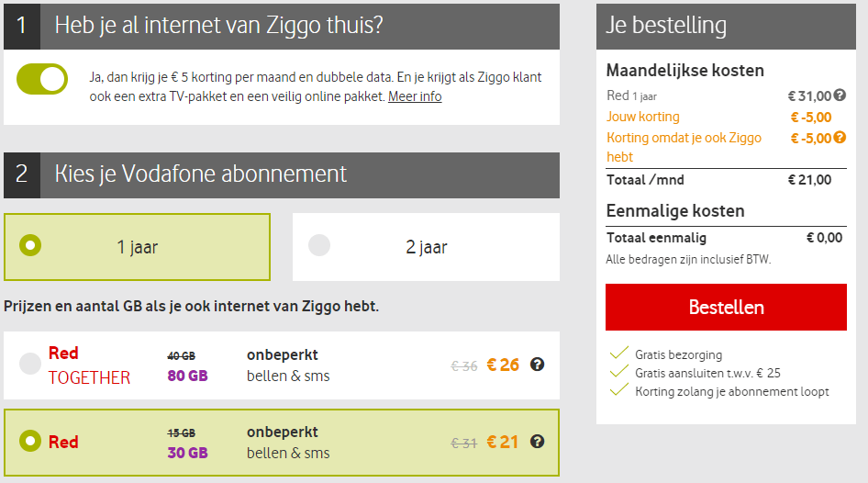Open the Meer info link
The image size is (868, 483).
(415, 96)
